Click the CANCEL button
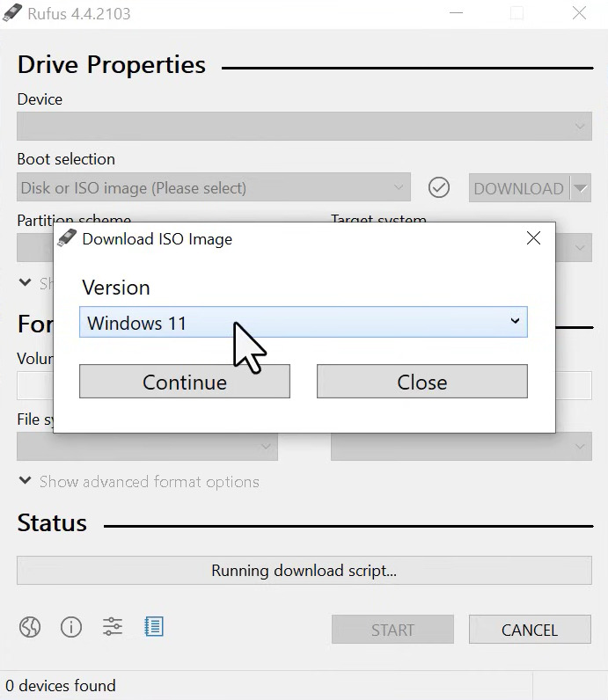This screenshot has width=608, height=700. point(530,630)
